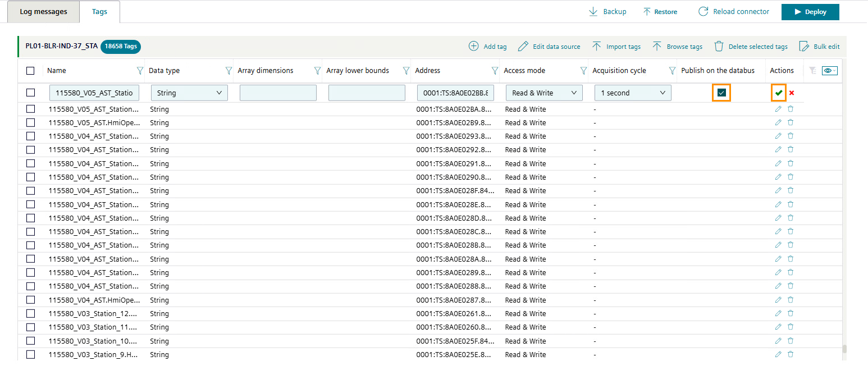Click pencil edit icon for 115580_V05_AST.HmiOpe row

778,122
